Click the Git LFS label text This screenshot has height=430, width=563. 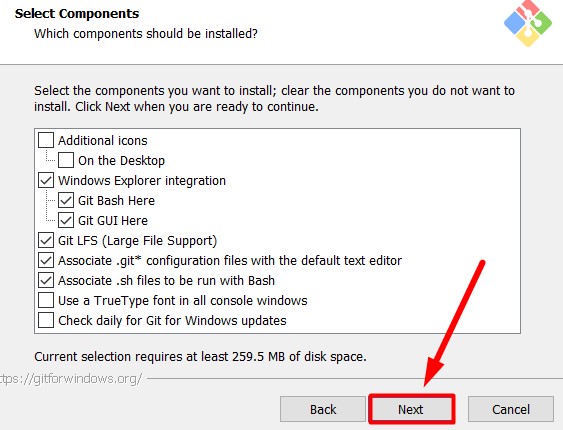click(138, 240)
